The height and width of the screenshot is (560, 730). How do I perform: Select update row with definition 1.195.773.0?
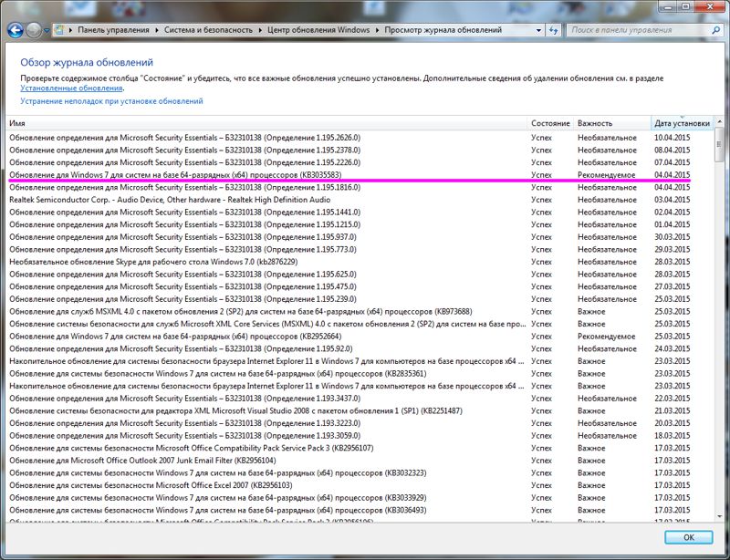tap(360, 250)
